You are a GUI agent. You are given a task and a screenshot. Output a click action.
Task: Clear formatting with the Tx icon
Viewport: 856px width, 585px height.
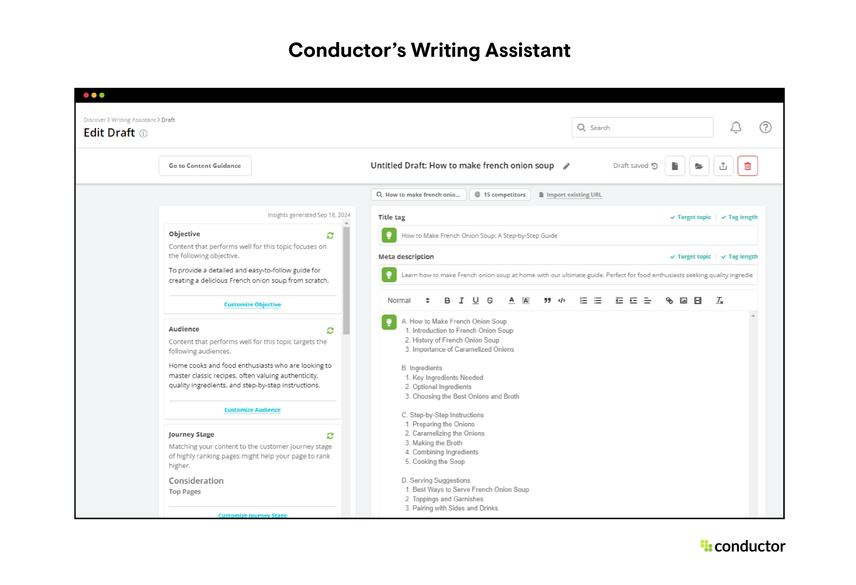(720, 301)
